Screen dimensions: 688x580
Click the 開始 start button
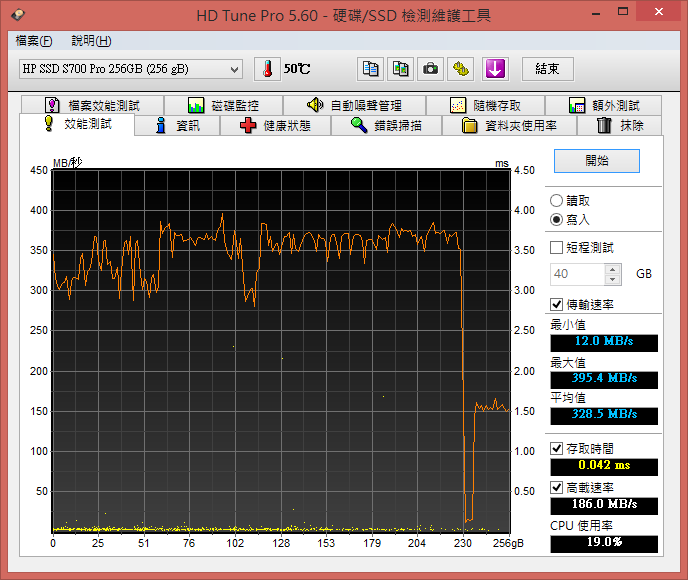click(x=597, y=161)
